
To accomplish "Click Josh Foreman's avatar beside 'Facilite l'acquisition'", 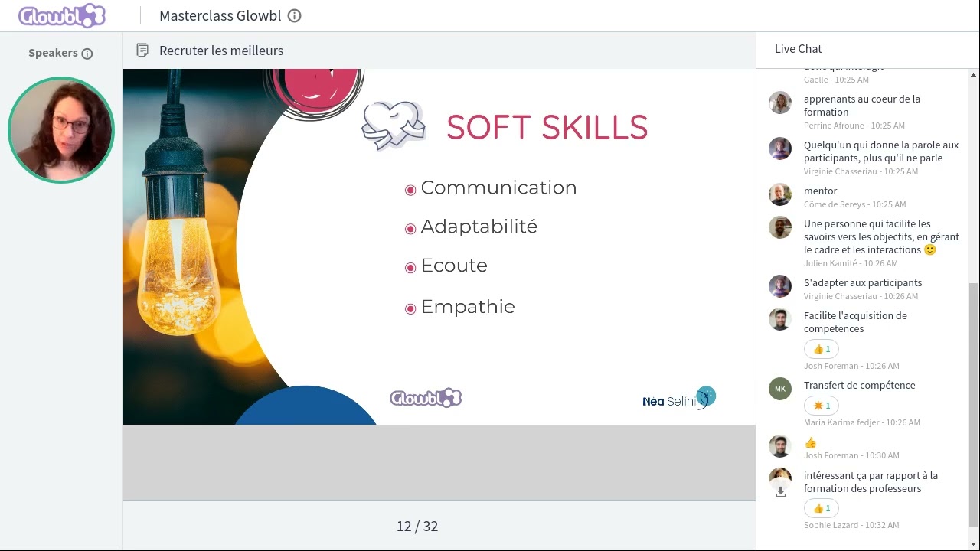I will tap(780, 319).
